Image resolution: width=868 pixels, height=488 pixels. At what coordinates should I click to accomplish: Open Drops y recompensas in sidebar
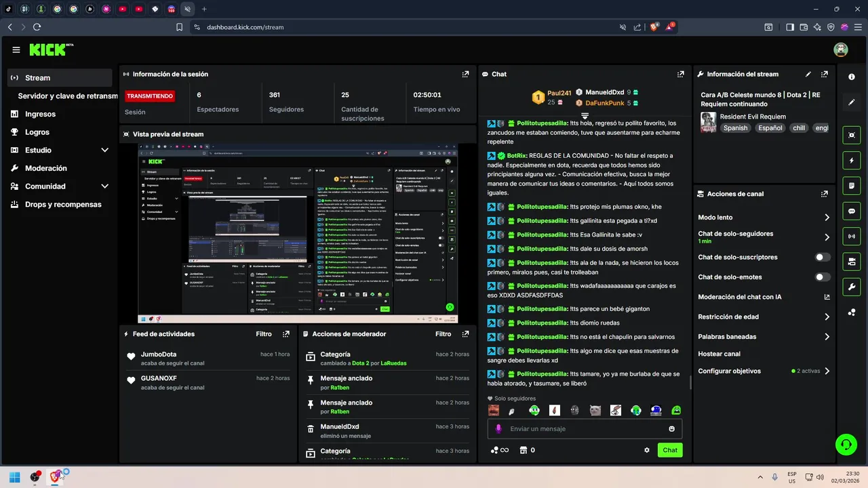[63, 205]
